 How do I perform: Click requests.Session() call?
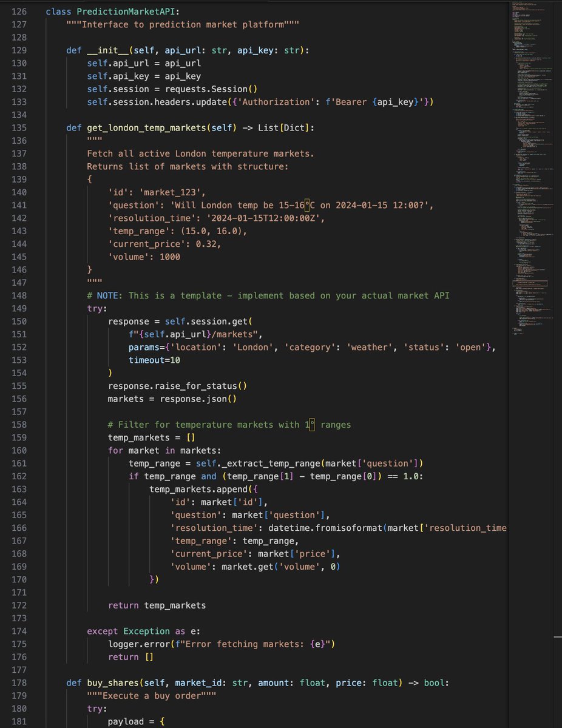tap(211, 89)
